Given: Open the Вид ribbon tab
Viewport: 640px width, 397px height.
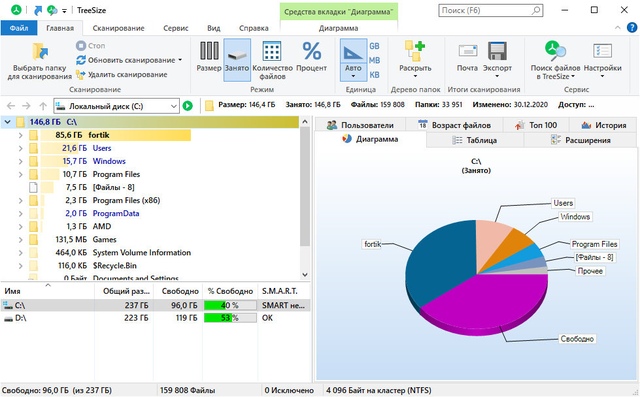Looking at the screenshot, I should pos(213,28).
